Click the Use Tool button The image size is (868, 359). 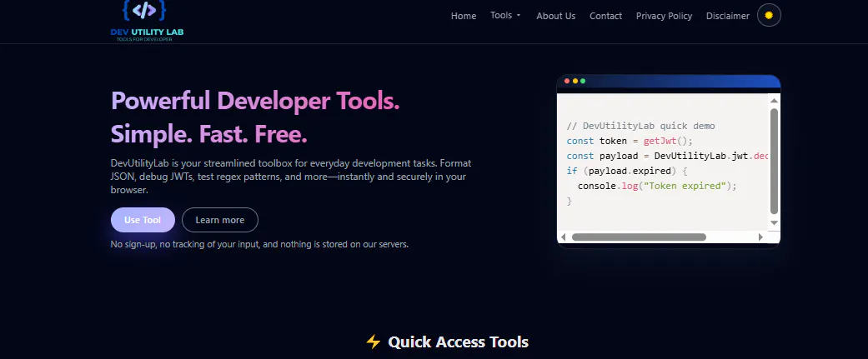[143, 220]
